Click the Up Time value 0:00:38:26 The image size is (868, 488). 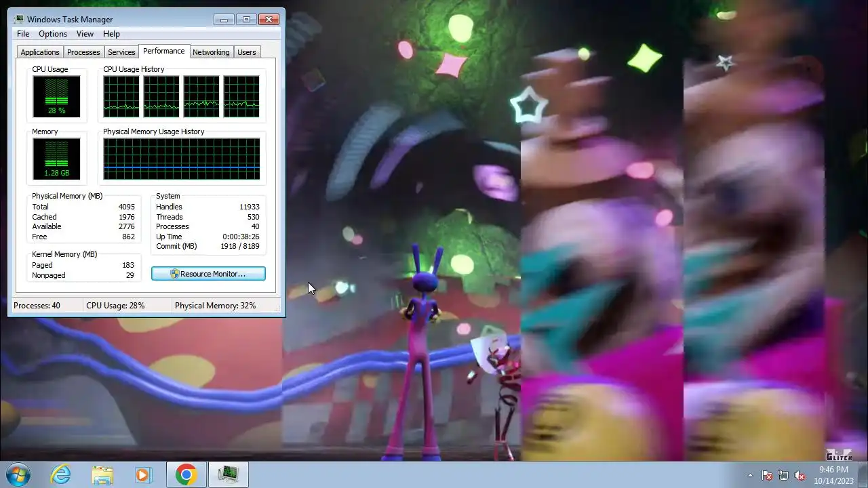pos(241,237)
